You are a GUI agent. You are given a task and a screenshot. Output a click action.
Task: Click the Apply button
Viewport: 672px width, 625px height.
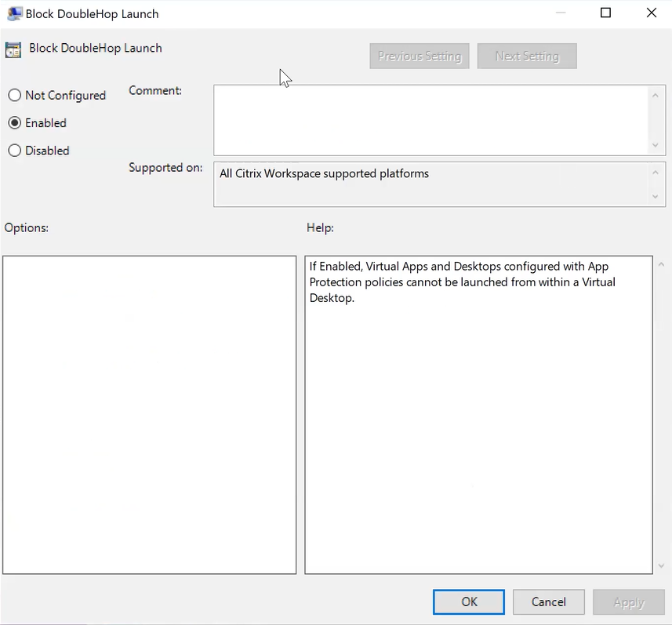click(628, 601)
